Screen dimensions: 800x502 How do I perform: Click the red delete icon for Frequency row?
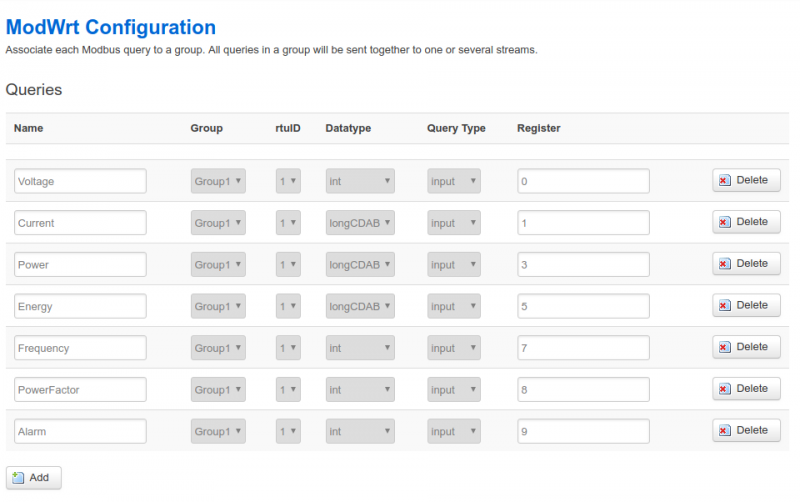point(724,347)
